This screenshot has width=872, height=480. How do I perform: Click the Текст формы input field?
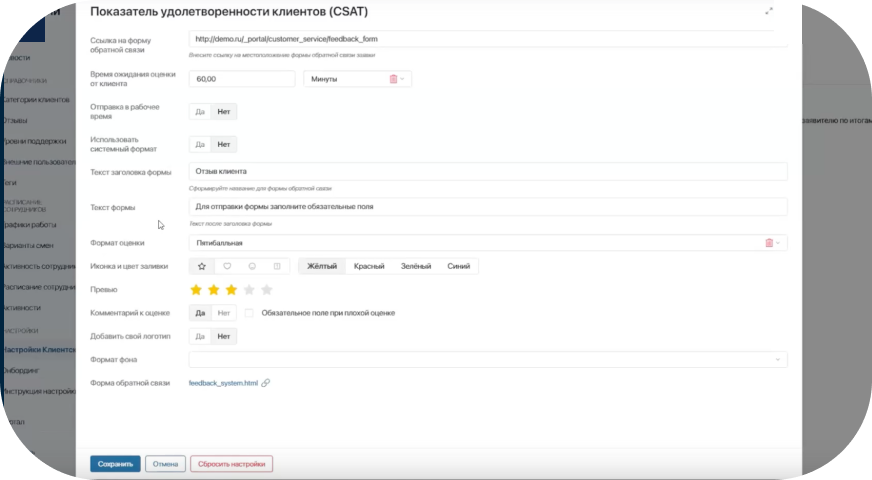pyautogui.click(x=488, y=207)
